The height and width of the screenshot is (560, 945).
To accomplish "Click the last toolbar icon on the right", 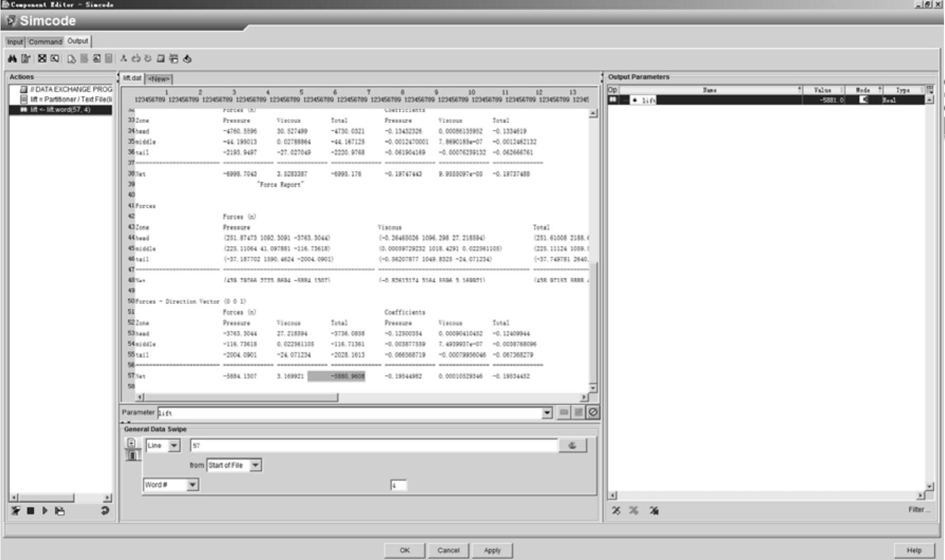I will [187, 59].
